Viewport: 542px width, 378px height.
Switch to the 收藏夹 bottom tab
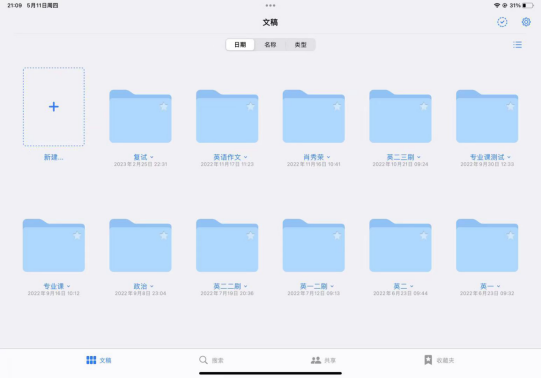439,360
